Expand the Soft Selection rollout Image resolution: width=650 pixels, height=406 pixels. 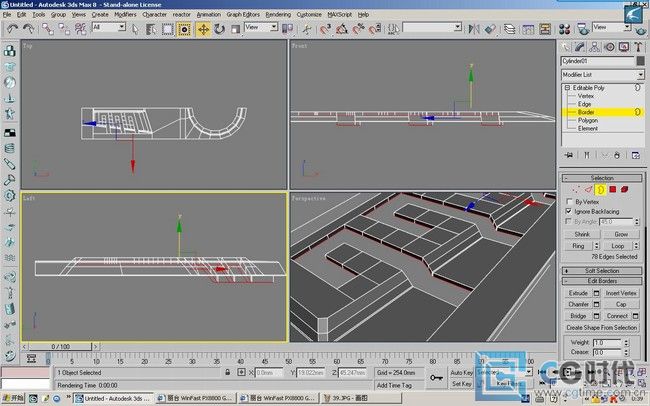pyautogui.click(x=602, y=271)
